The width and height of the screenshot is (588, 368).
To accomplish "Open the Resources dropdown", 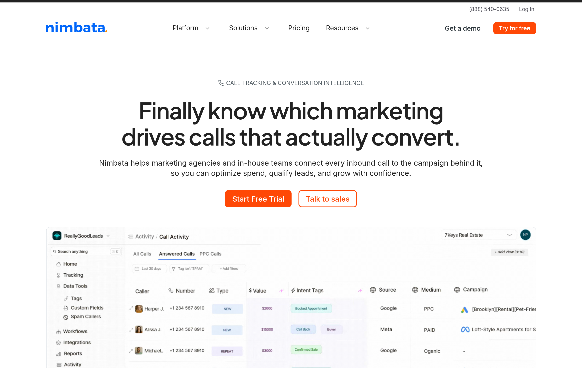I will 348,28.
